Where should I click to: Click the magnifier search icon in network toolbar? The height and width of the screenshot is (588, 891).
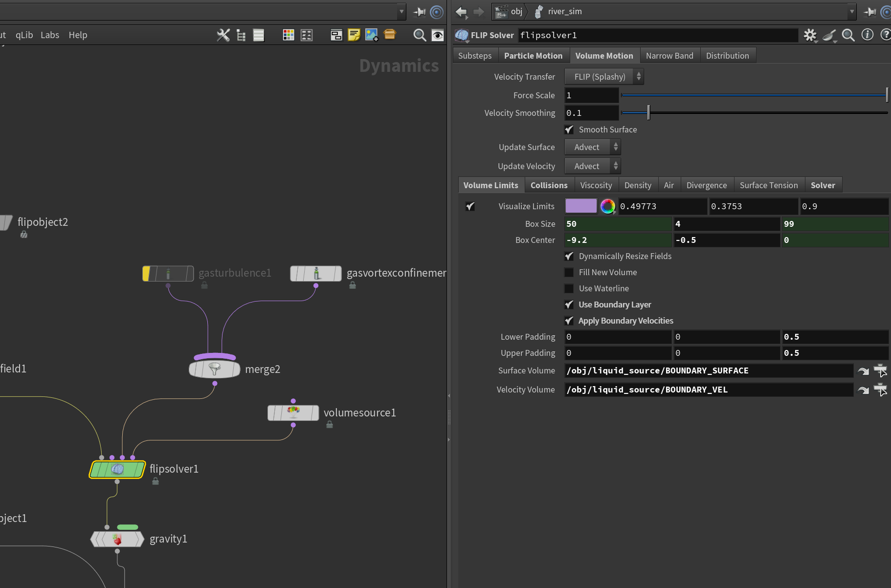[x=420, y=35]
